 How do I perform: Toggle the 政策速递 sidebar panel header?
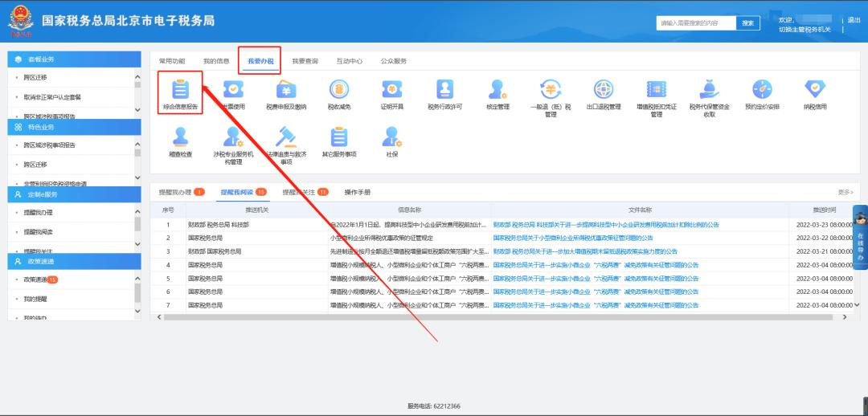click(x=74, y=261)
